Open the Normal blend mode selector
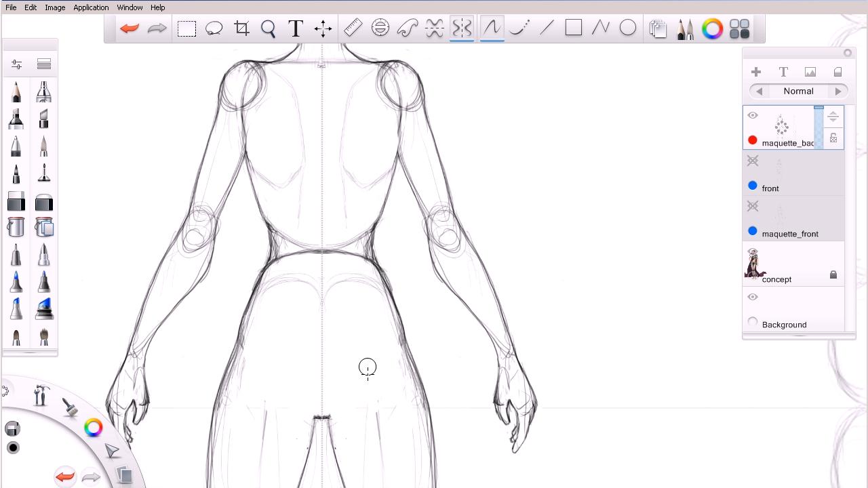868x488 pixels. pyautogui.click(x=798, y=91)
